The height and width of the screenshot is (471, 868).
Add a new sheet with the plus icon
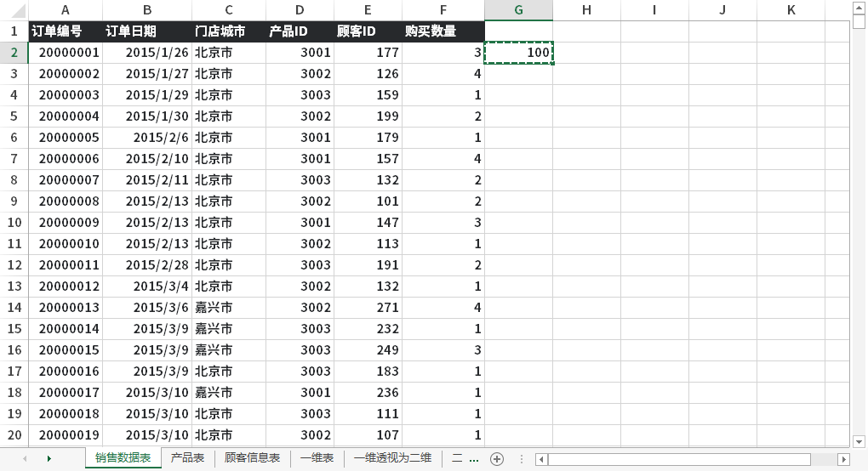click(497, 459)
